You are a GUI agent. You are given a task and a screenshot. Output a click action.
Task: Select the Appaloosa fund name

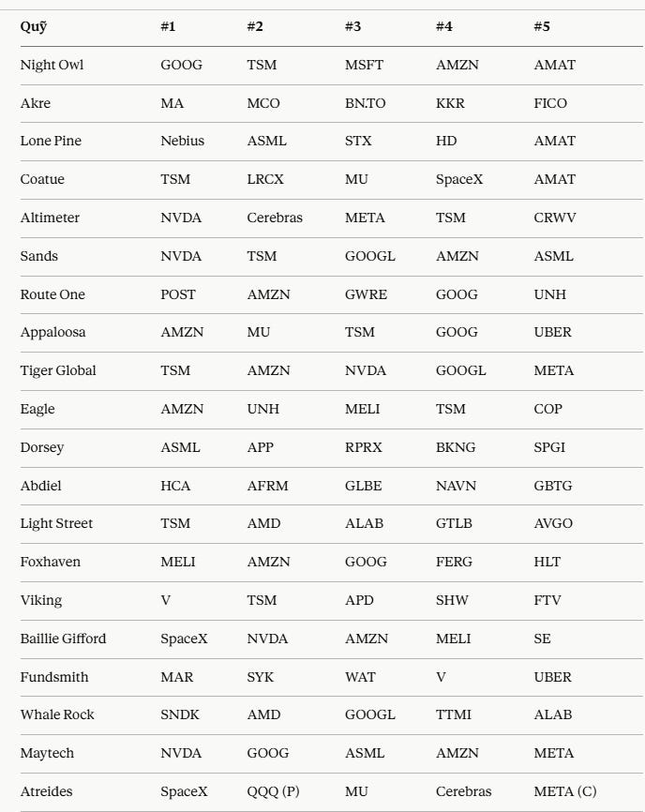click(x=52, y=333)
